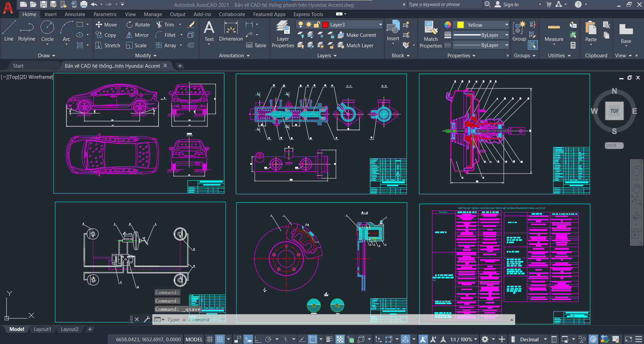Image resolution: width=644 pixels, height=344 pixels.
Task: Click the Mirror tool
Action: click(137, 35)
